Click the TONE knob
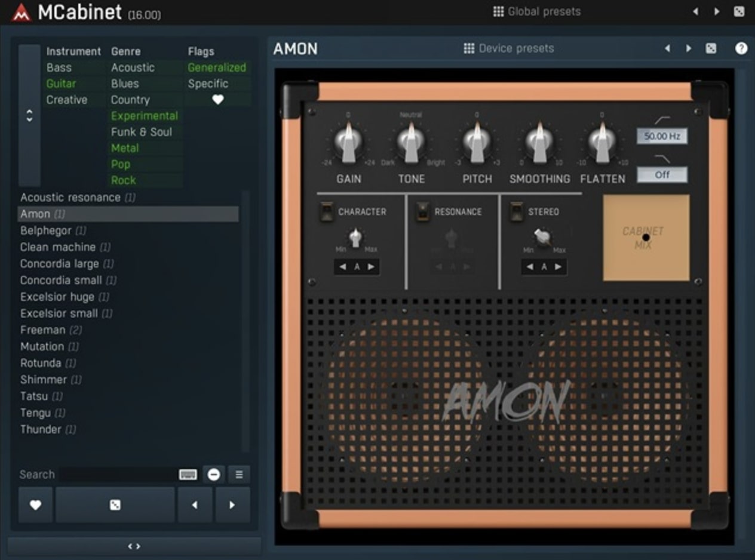The image size is (755, 560). pos(412,143)
